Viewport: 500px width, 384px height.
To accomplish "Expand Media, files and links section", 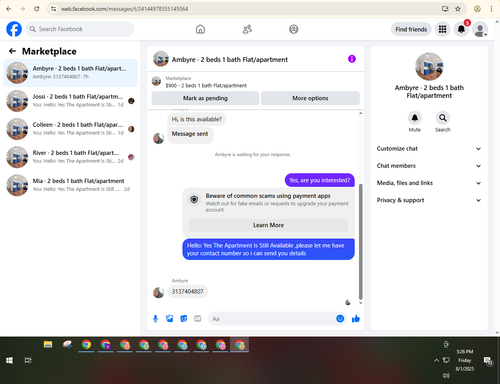I will [x=429, y=183].
